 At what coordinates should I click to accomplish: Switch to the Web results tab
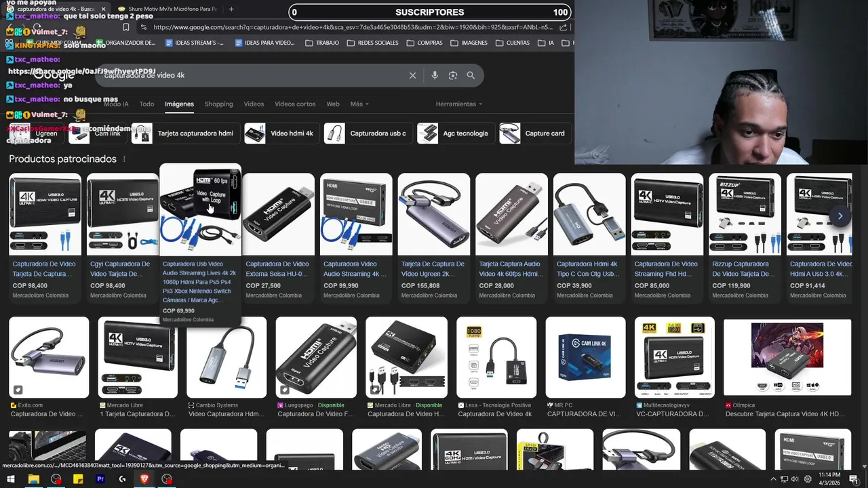pyautogui.click(x=333, y=104)
